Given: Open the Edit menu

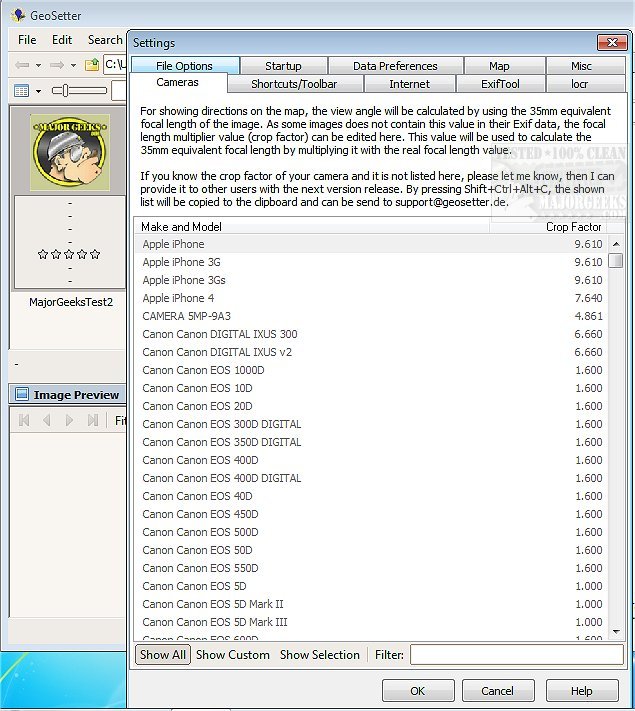Looking at the screenshot, I should (62, 40).
